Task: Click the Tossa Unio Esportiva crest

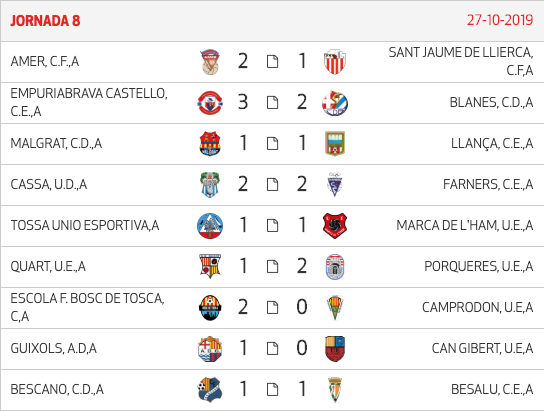Action: pos(210,226)
